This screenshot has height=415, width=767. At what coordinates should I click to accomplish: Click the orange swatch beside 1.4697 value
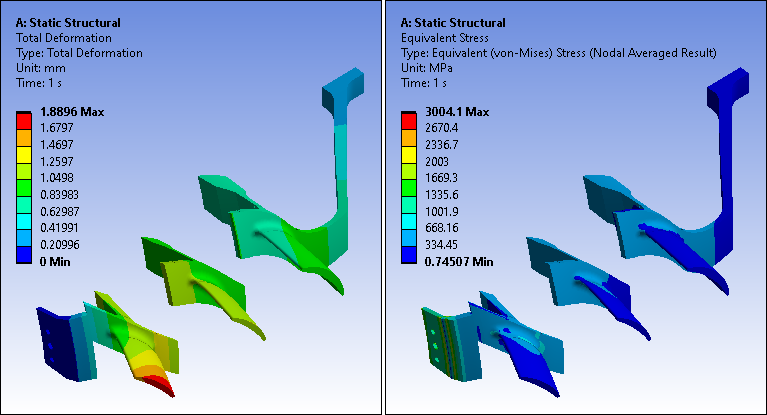pos(23,138)
